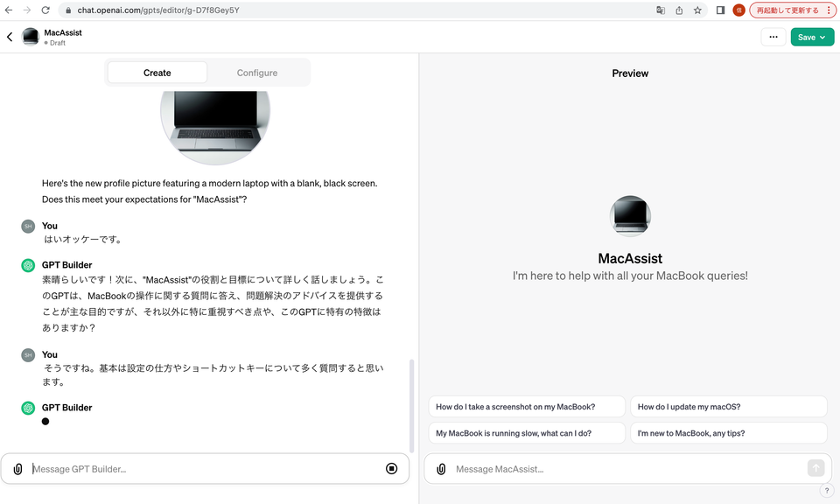Toggle the browser side panel icon
This screenshot has width=840, height=504.
pyautogui.click(x=720, y=10)
